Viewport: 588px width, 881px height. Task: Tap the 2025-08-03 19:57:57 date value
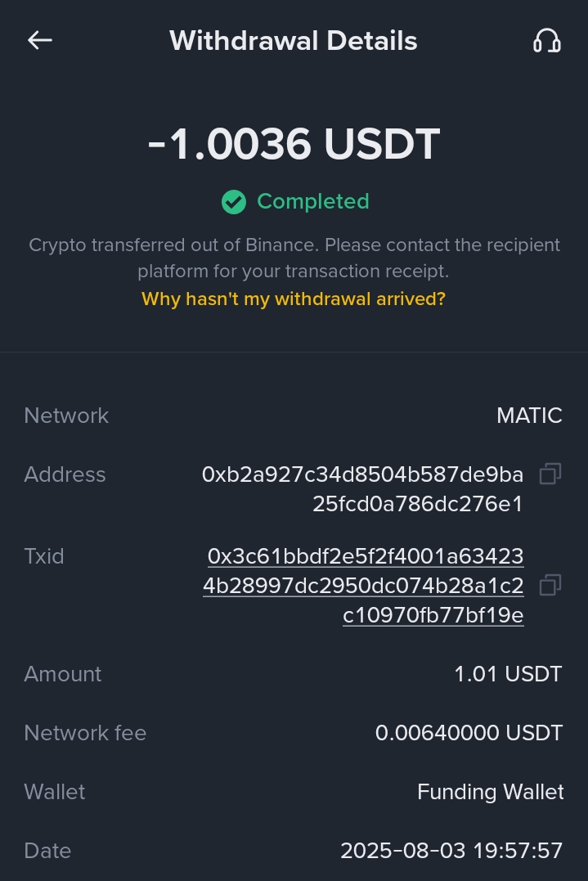[x=451, y=851]
